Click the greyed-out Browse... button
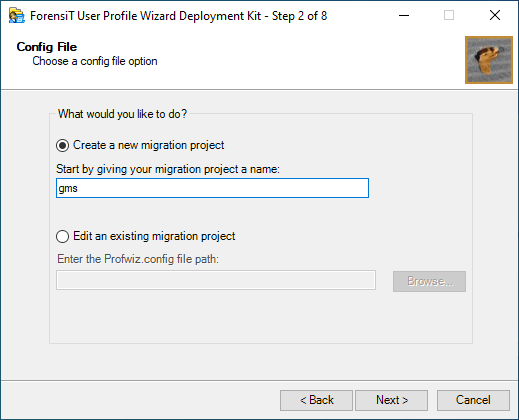 pyautogui.click(x=429, y=281)
